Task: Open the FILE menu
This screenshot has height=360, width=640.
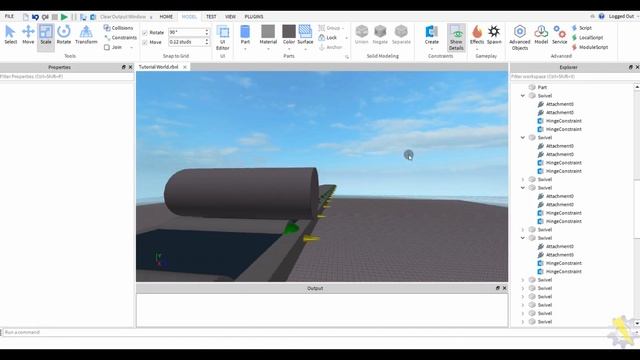Action: [9, 16]
